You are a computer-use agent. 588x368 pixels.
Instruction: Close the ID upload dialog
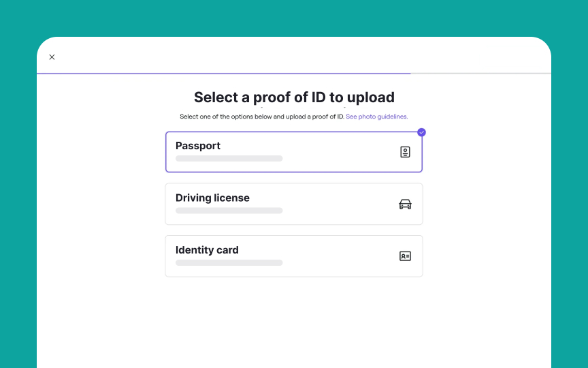[52, 57]
